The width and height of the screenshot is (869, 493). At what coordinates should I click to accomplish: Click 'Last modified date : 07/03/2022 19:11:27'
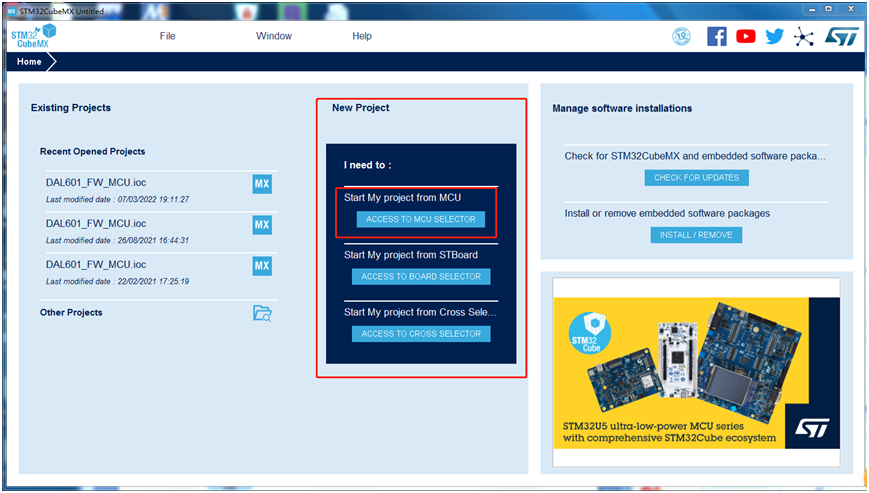(117, 199)
